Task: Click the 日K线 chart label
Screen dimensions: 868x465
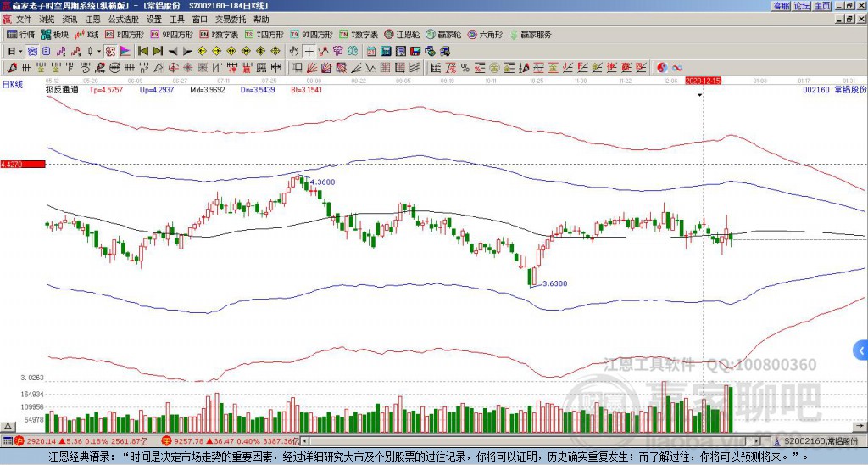Action: tap(13, 84)
